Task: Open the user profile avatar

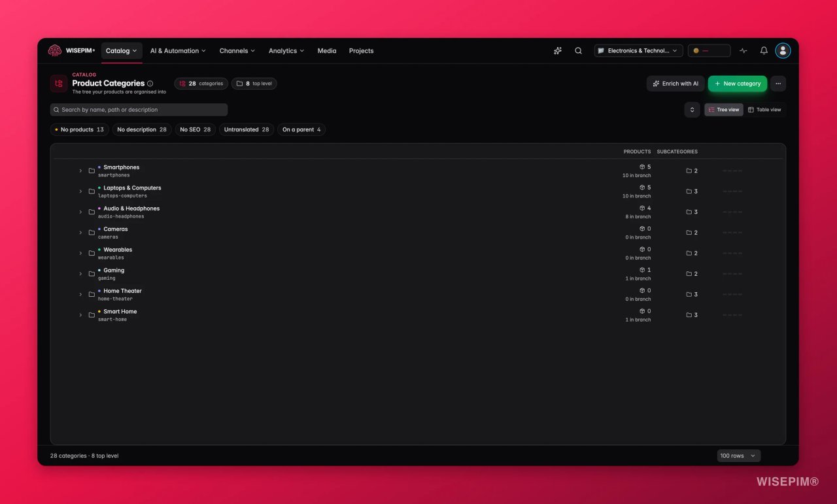Action: point(783,50)
